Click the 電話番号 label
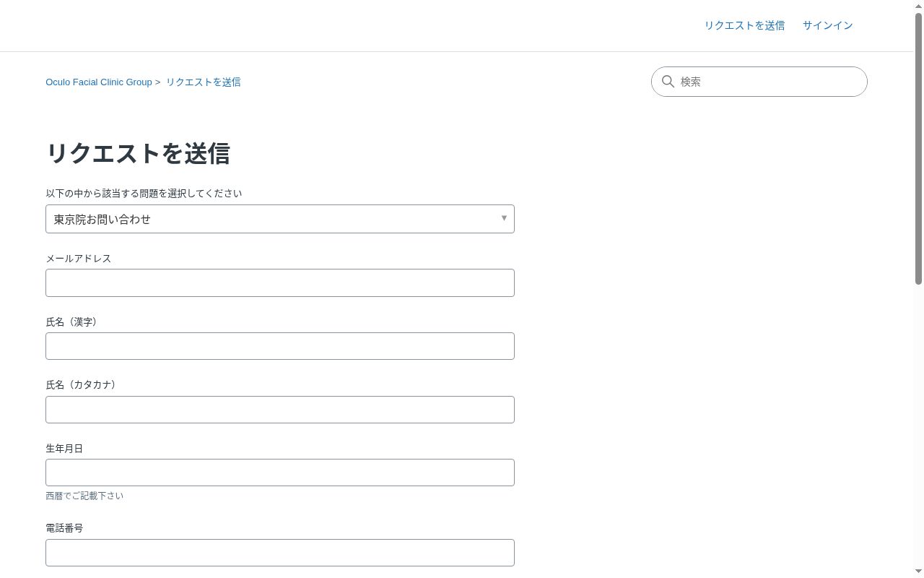 click(x=64, y=528)
